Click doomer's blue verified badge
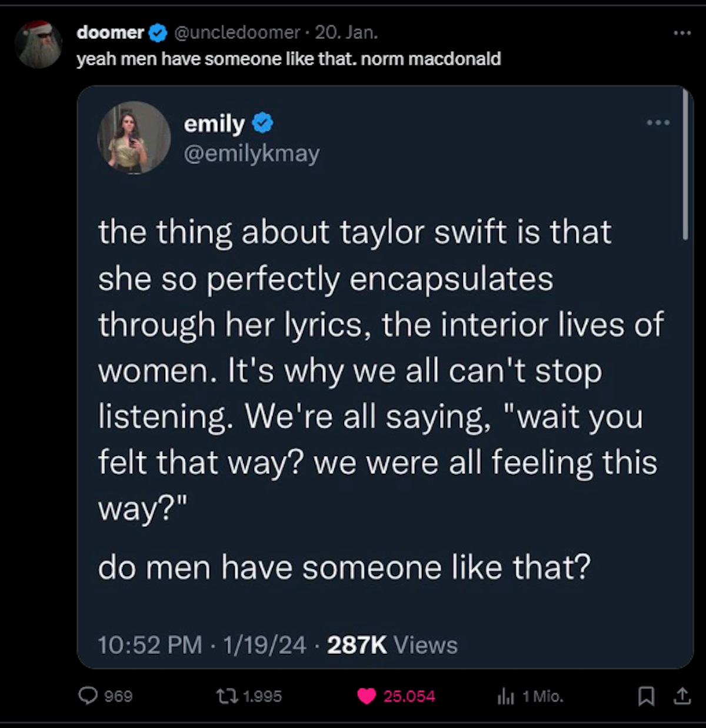The height and width of the screenshot is (728, 706). (x=158, y=33)
